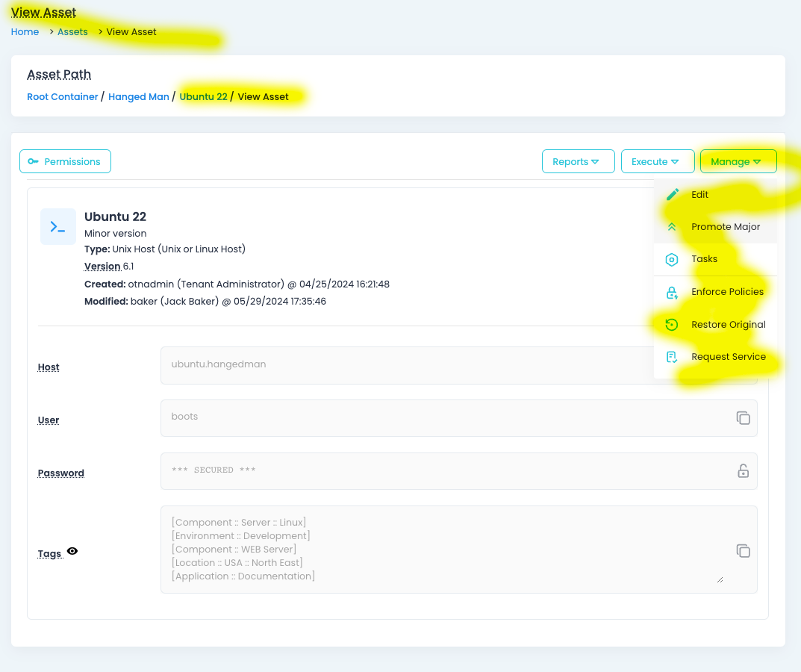Open the Hanged Man asset path link

coord(138,96)
